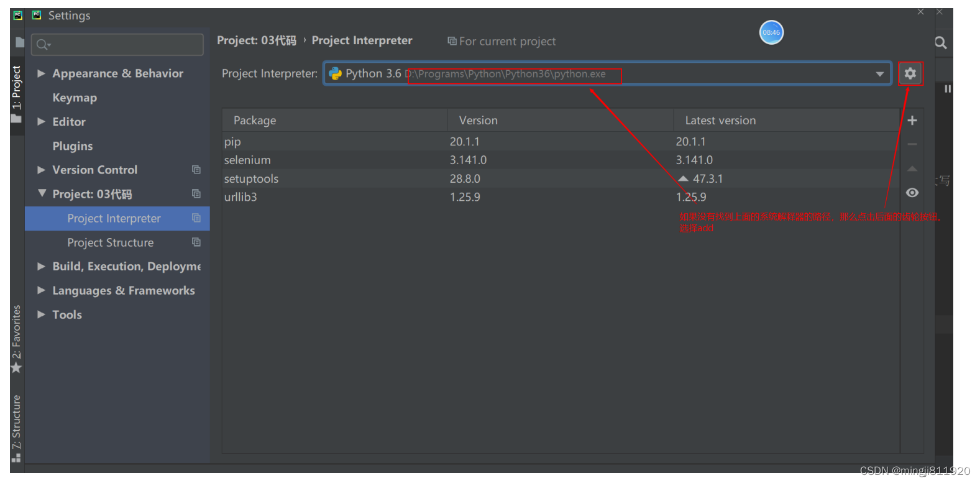Open the 2: Favorites tool window tab

[17, 339]
